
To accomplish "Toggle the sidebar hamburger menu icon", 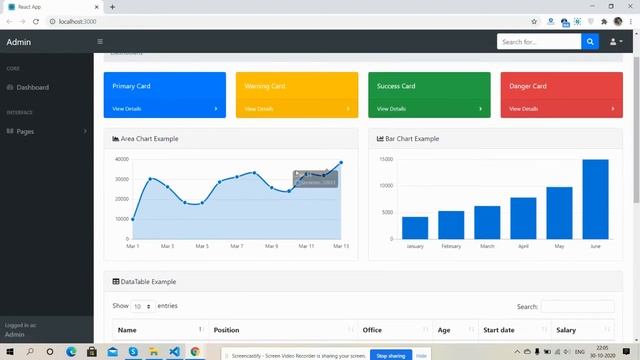I will point(100,42).
